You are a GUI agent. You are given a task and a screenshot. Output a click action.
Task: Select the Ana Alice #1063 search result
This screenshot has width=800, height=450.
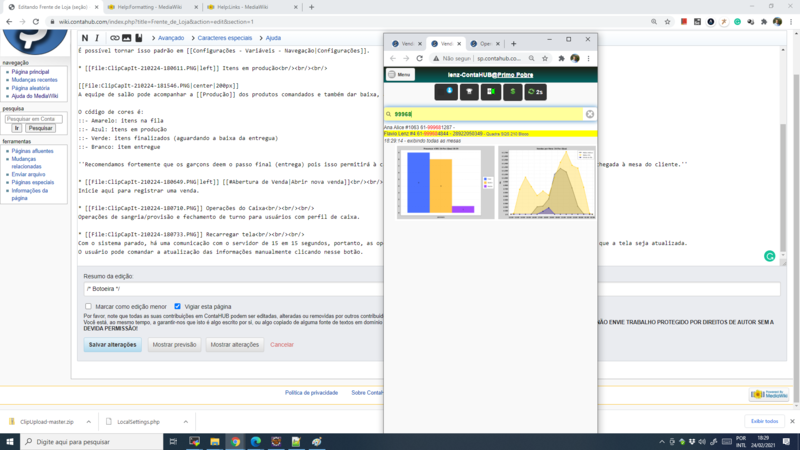(x=419, y=127)
